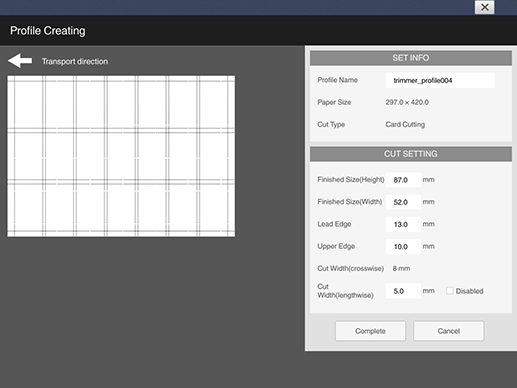Screen dimensions: 517x388
Task: Edit the Profile Name input field
Action: [x=440, y=80]
